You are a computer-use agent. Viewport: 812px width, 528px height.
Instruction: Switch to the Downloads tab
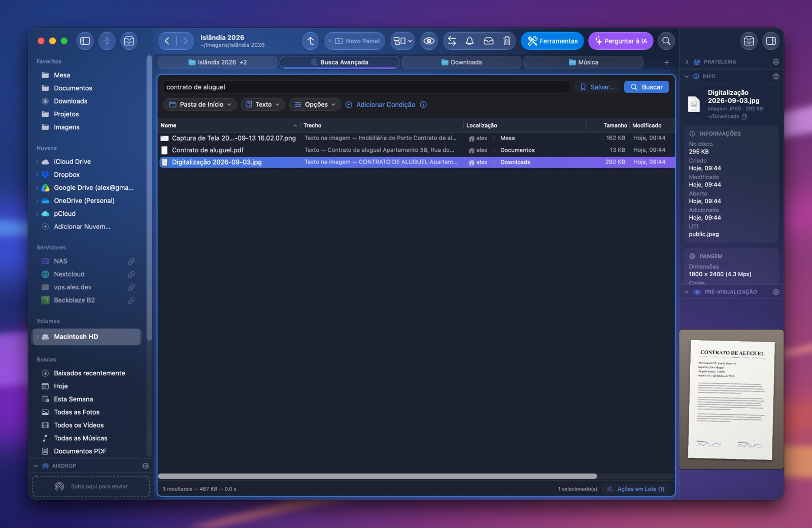pyautogui.click(x=461, y=62)
